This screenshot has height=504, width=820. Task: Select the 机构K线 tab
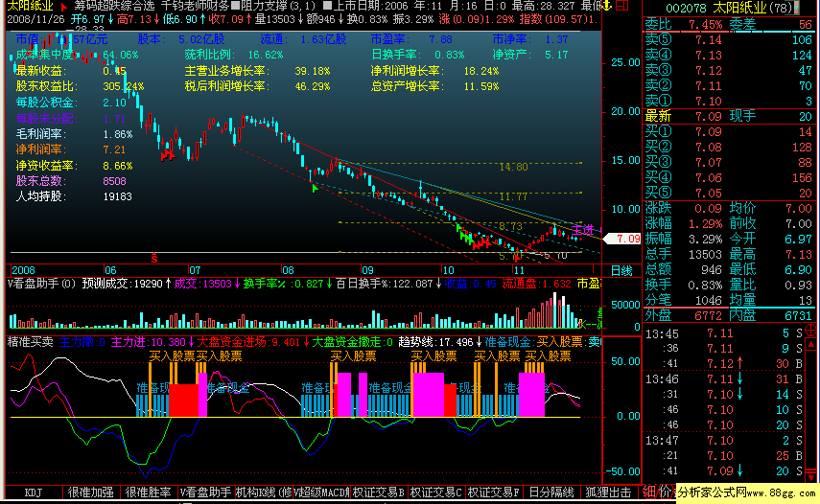coord(264,493)
